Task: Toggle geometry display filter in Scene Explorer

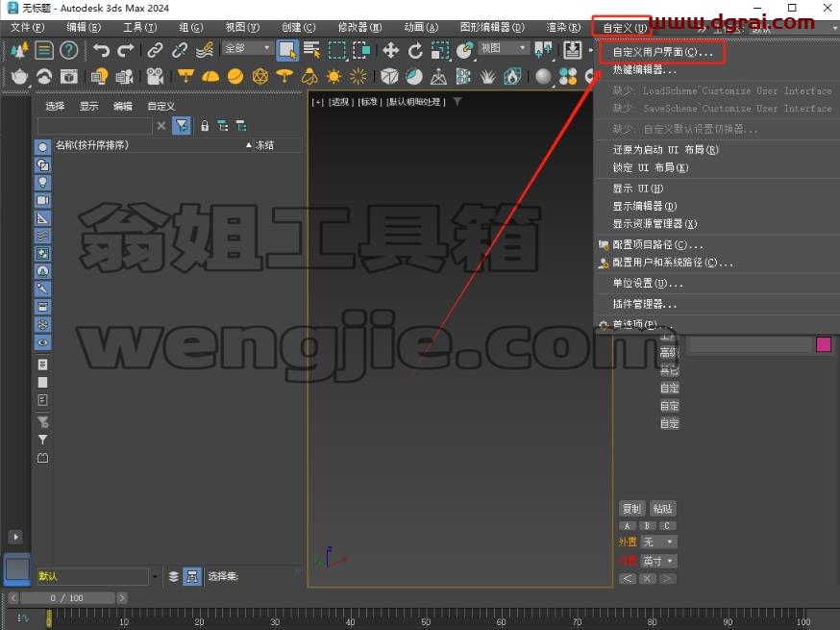Action: point(43,147)
